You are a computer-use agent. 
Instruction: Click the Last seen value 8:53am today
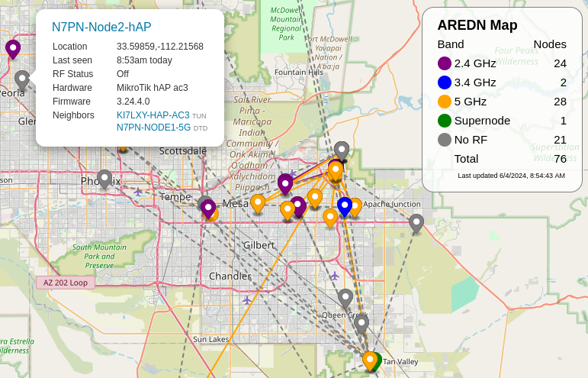click(x=144, y=60)
